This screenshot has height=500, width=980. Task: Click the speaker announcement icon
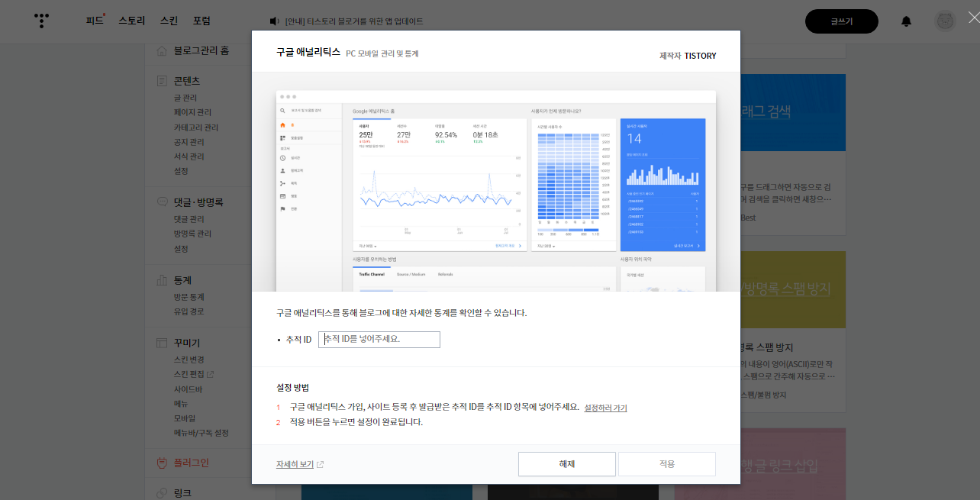[275, 21]
